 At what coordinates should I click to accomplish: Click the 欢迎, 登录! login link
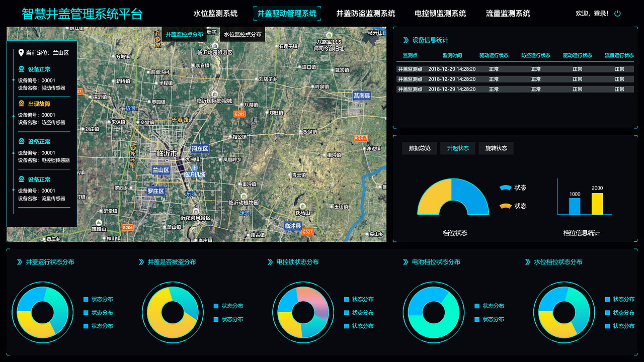592,14
